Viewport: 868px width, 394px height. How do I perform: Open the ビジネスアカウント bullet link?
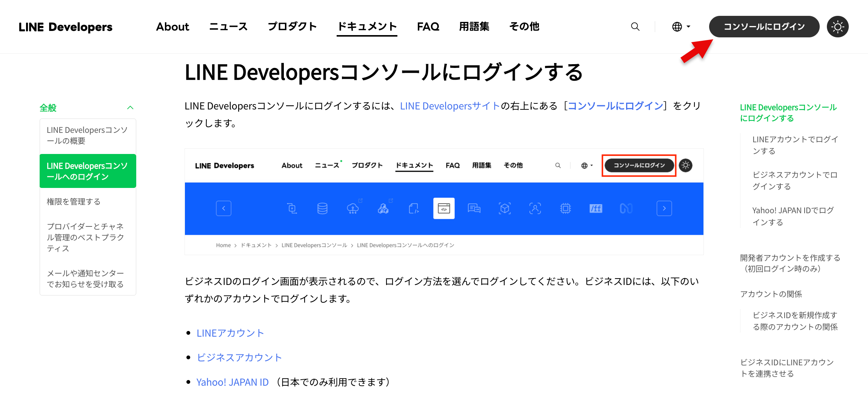coord(239,358)
